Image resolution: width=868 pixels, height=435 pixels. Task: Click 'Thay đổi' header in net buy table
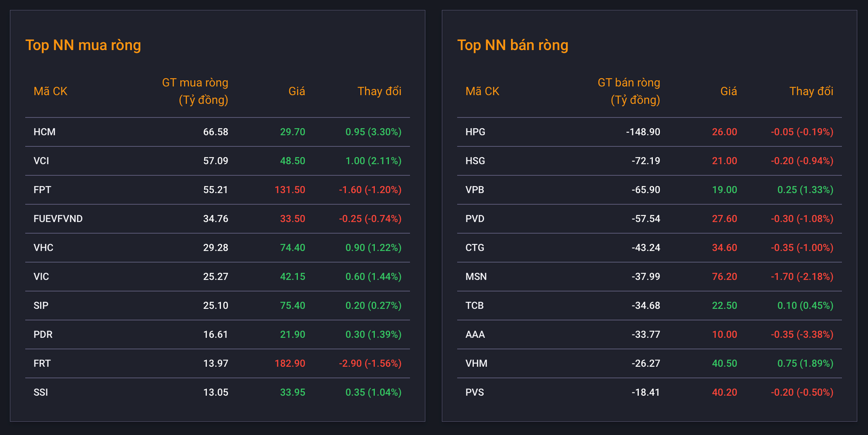(379, 91)
